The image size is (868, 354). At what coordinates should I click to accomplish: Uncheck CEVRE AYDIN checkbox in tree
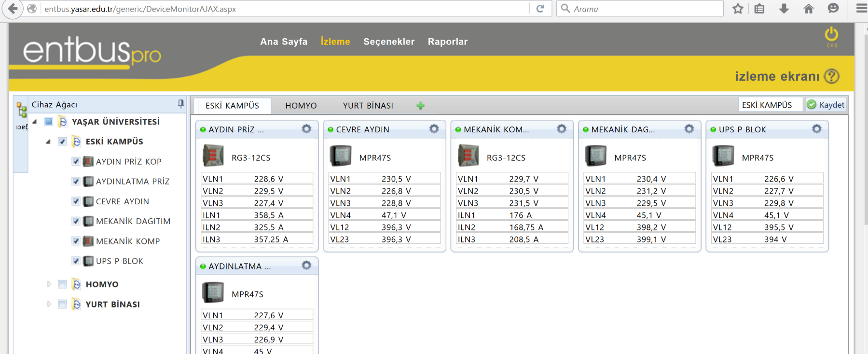coord(76,201)
